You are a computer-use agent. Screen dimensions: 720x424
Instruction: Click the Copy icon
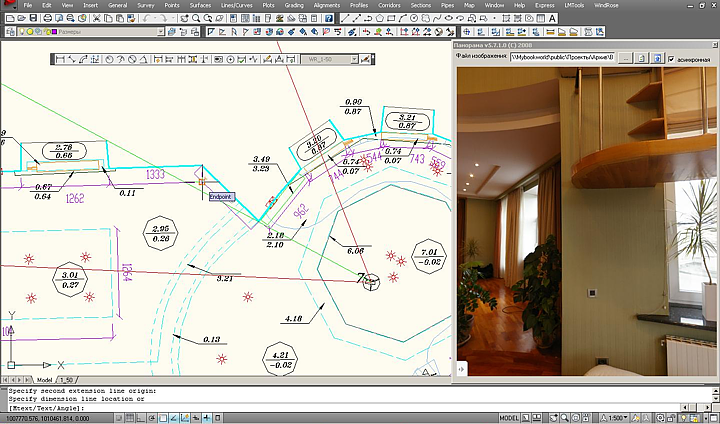[108, 18]
